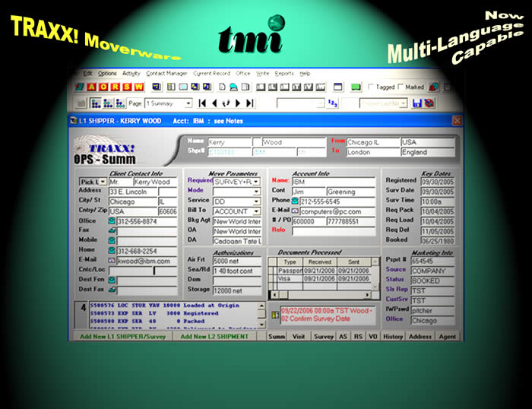Viewport: 532px width, 409px height.
Task: Click the Mobile phone dial icon
Action: click(112, 240)
